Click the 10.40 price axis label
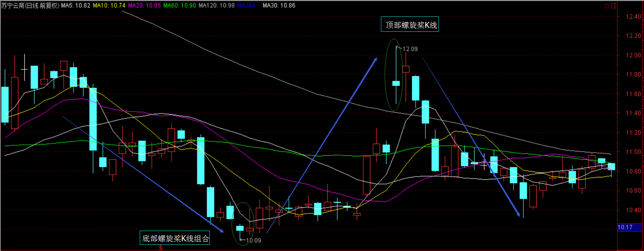644x251 pixels. coord(633,210)
